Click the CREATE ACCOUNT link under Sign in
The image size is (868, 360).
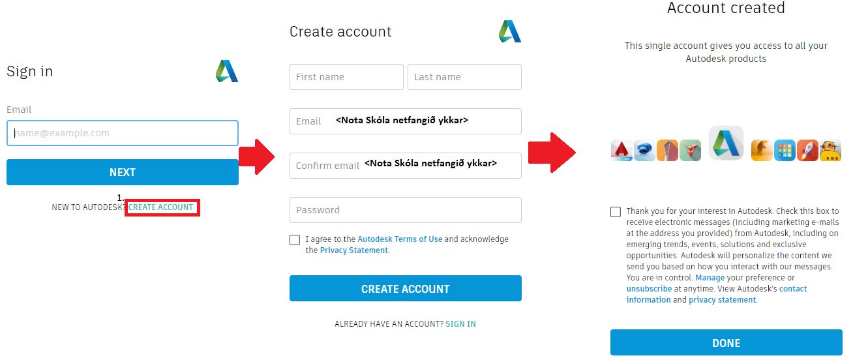[x=161, y=207]
